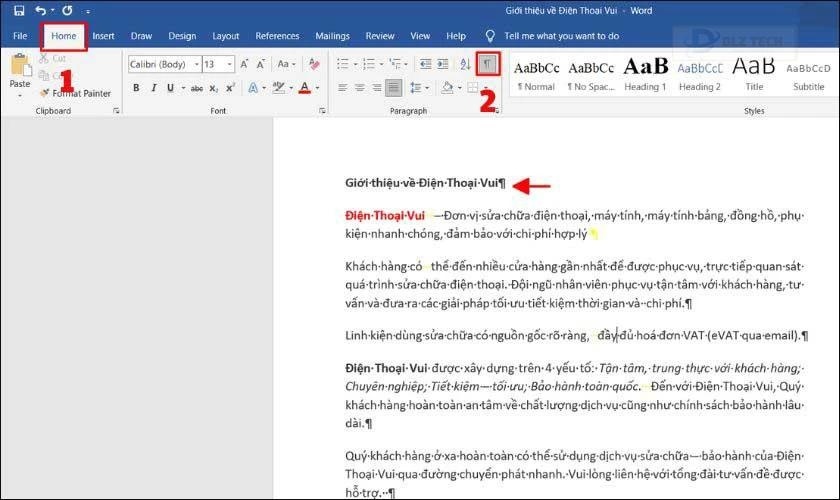Viewport: 840px width, 500px height.
Task: Apply the No Spacing style
Action: [x=591, y=75]
